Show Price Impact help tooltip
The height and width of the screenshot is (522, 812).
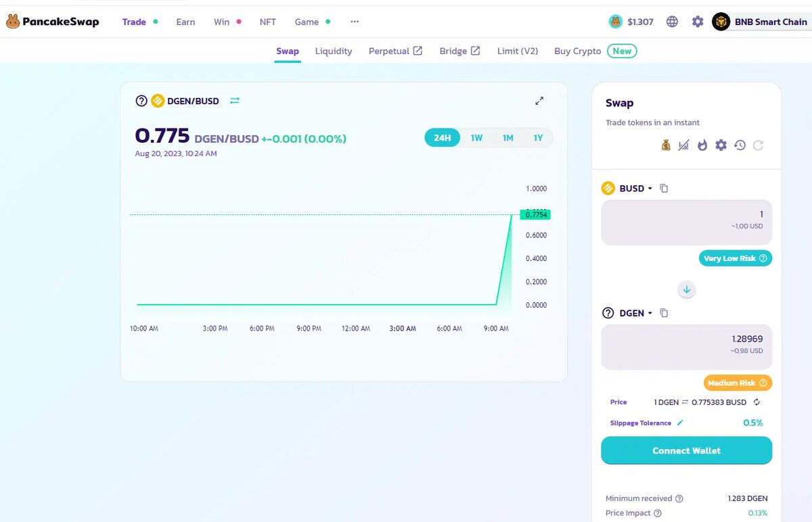[x=656, y=513]
